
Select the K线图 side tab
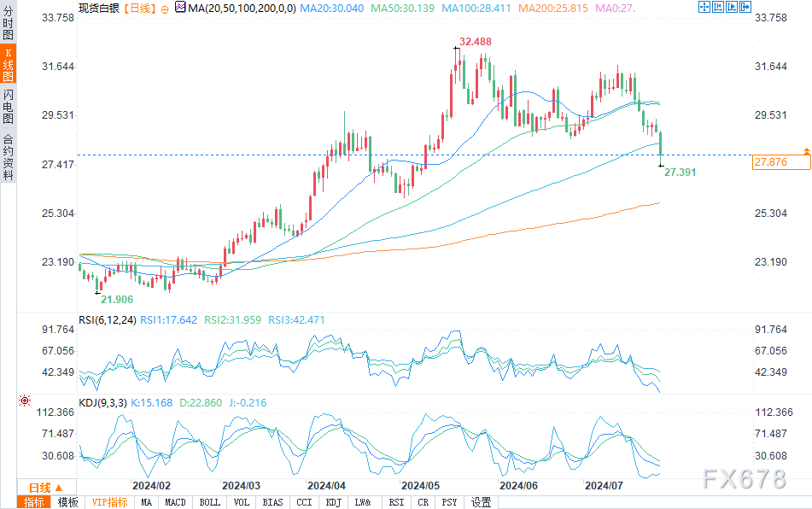pyautogui.click(x=8, y=64)
